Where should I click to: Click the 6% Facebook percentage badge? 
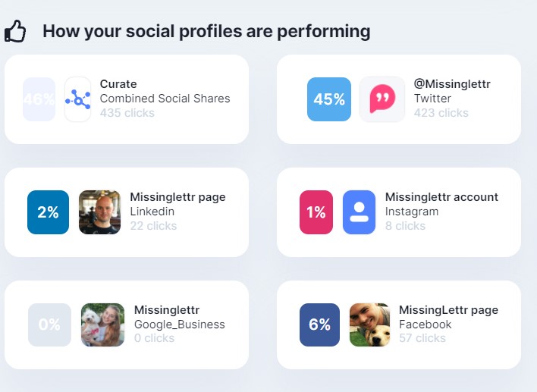coord(319,325)
